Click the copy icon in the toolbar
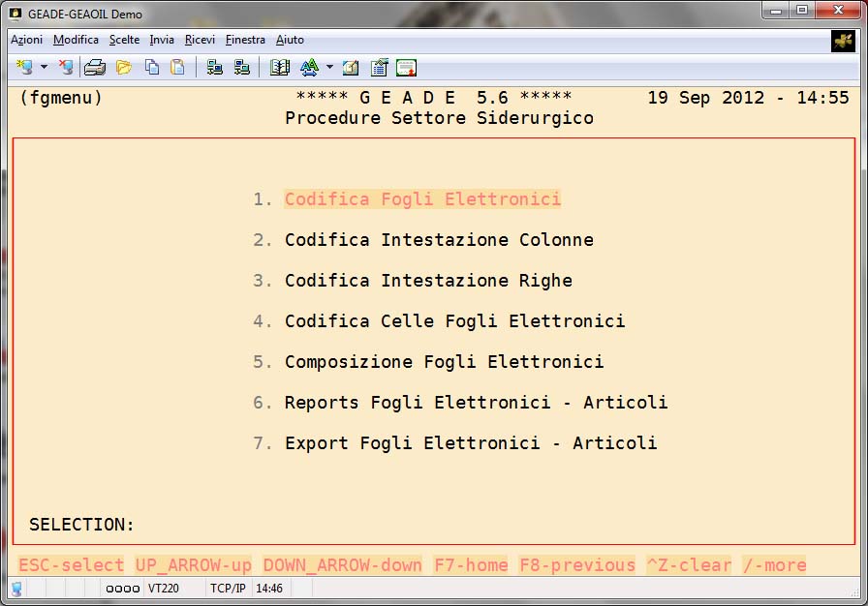The width and height of the screenshot is (868, 606). [152, 68]
